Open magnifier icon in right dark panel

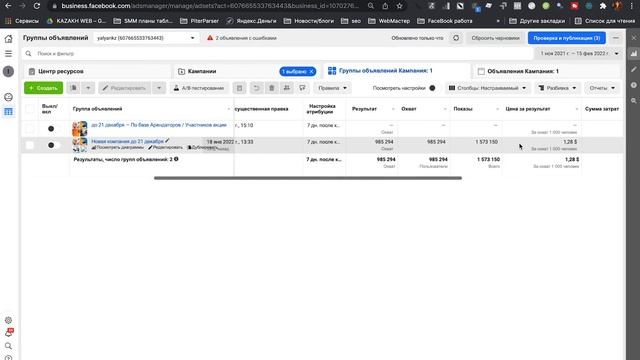[x=633, y=100]
